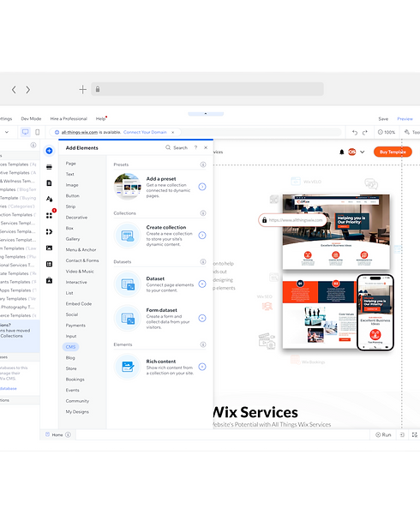The height and width of the screenshot is (526, 420).
Task: Add Dataset with its plus button
Action: [x=202, y=284]
